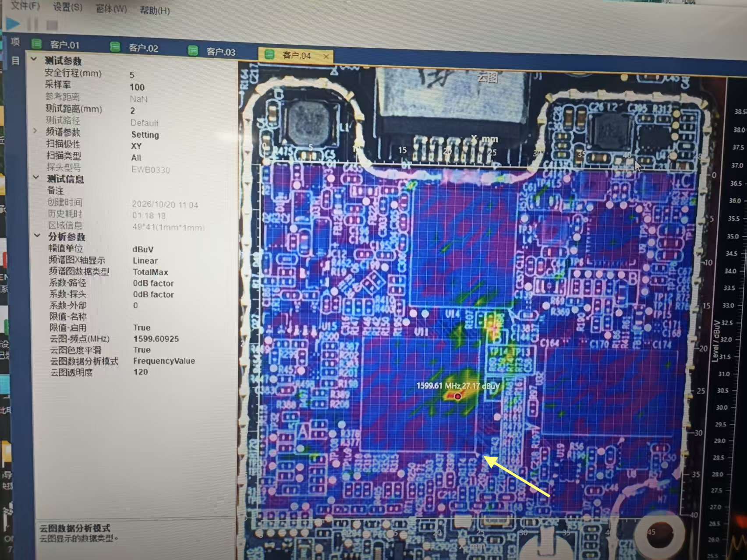Click the 频谱图数据类型 value TotalMax
Screen dimensions: 747x560
click(150, 272)
